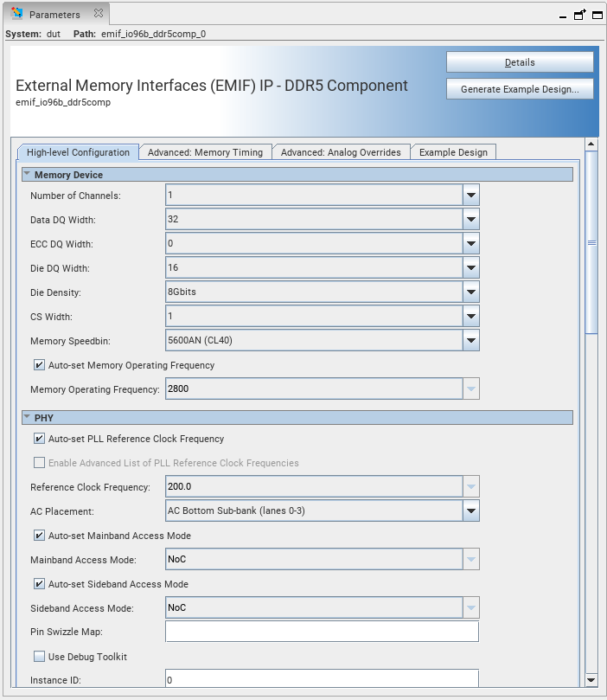Image resolution: width=607 pixels, height=700 pixels.
Task: Click scrollbar down arrow
Action: pos(591,680)
